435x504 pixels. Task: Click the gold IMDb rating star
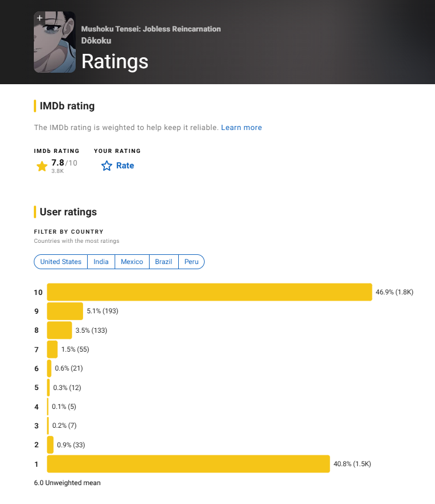(42, 166)
